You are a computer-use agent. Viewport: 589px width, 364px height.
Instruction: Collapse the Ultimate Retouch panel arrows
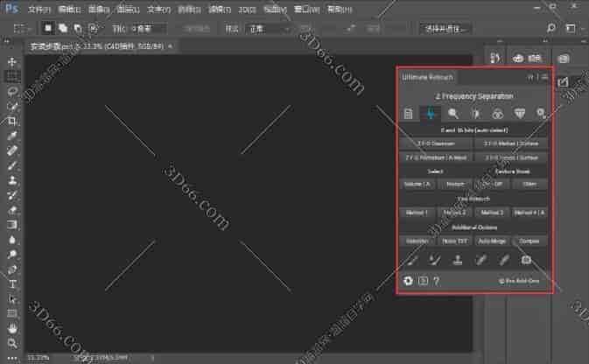[530, 77]
